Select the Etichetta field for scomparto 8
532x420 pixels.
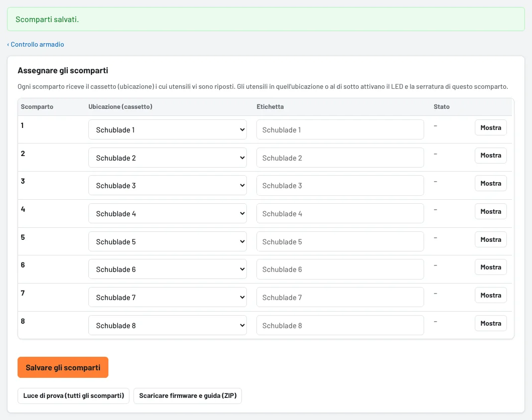click(340, 325)
